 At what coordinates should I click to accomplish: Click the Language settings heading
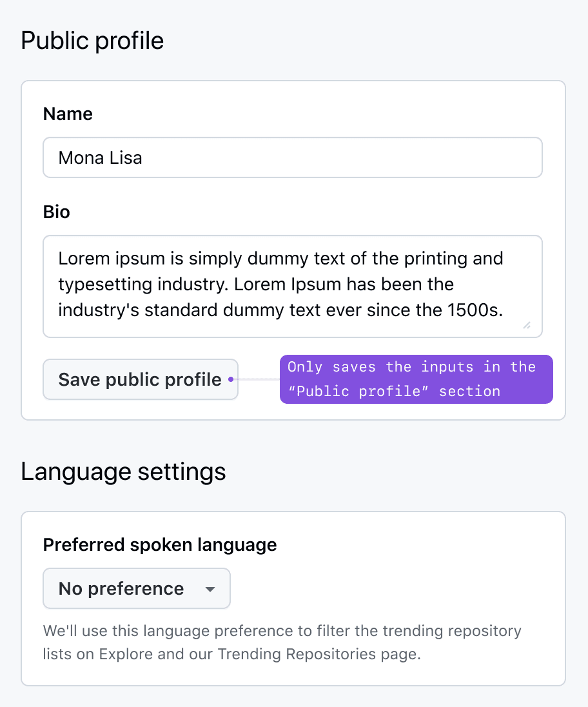point(123,472)
